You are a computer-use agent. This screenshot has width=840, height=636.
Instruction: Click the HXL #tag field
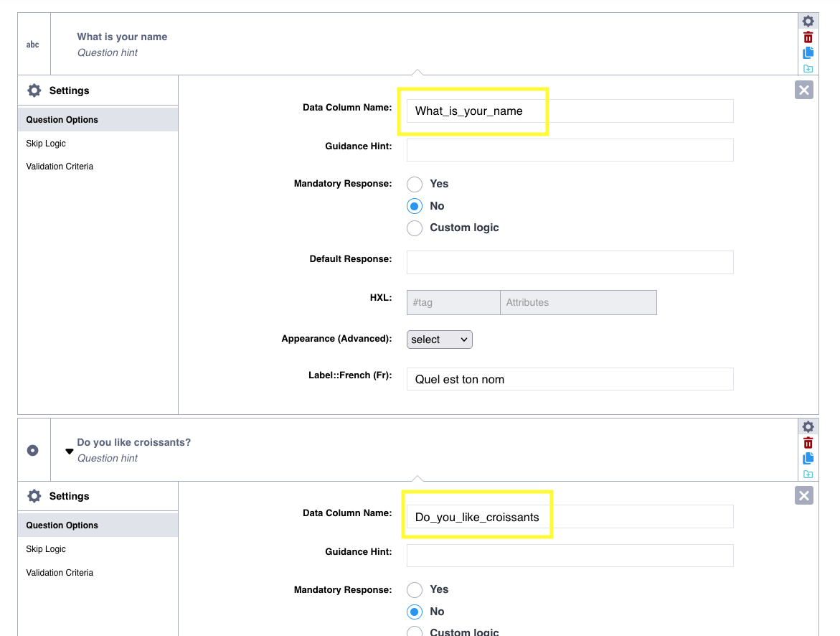(453, 303)
